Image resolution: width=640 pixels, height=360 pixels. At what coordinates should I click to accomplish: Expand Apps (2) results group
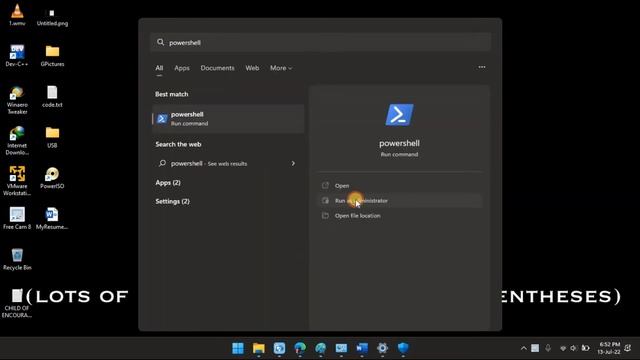click(168, 183)
